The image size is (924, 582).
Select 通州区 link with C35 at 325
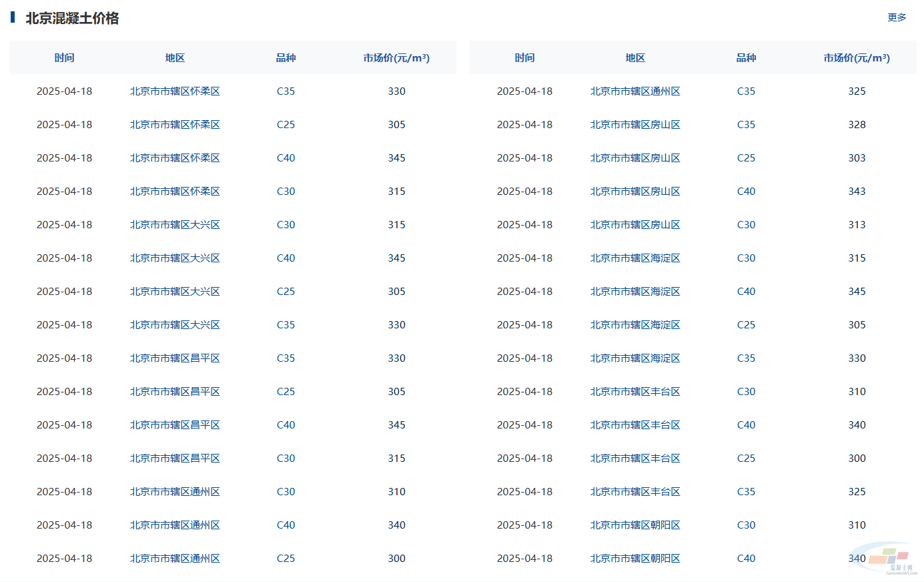pyautogui.click(x=635, y=91)
